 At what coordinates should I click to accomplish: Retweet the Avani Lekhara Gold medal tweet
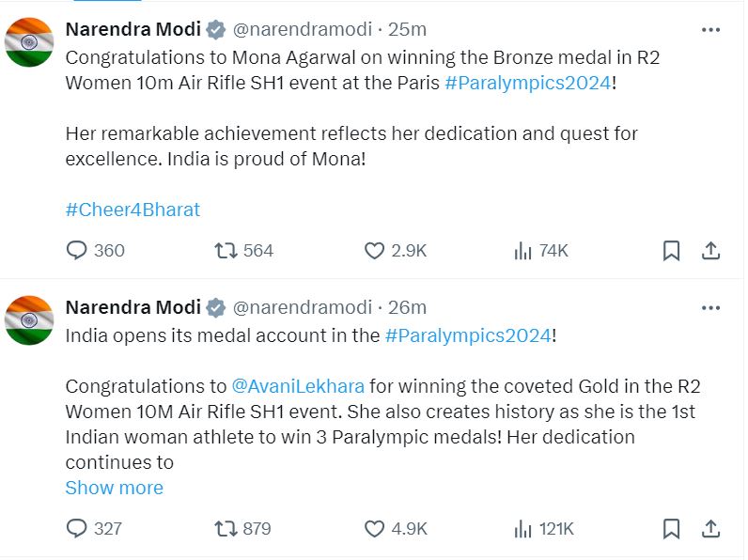click(x=226, y=528)
